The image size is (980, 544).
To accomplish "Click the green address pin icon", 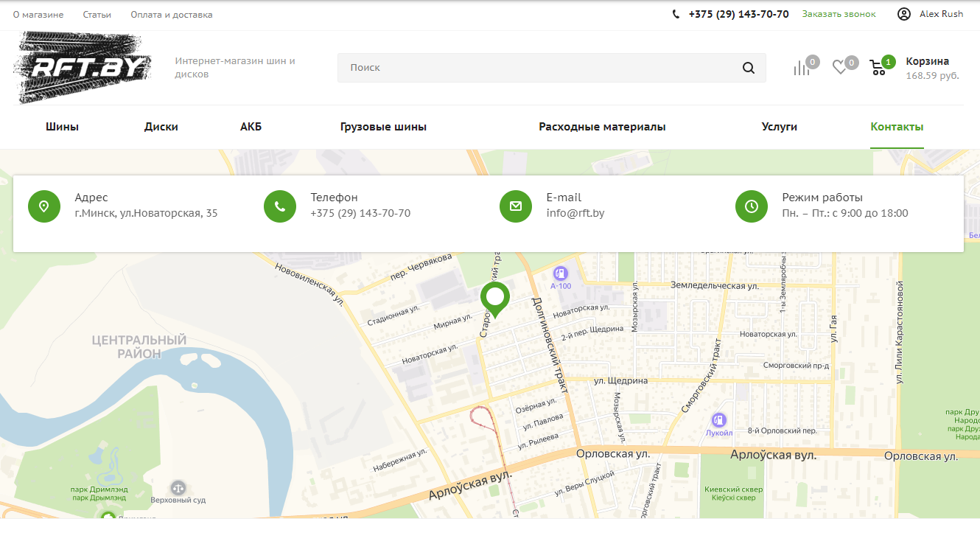I will tap(44, 206).
